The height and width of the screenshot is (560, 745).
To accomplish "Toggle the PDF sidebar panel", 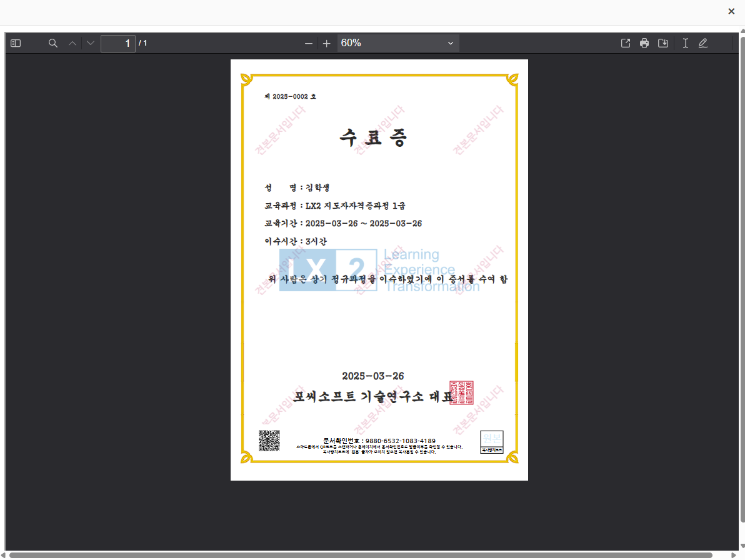I will point(16,43).
